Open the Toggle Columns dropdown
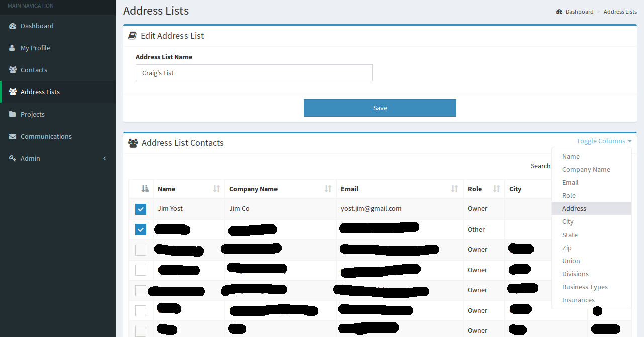Screen dimensions: 644x337 [604, 141]
